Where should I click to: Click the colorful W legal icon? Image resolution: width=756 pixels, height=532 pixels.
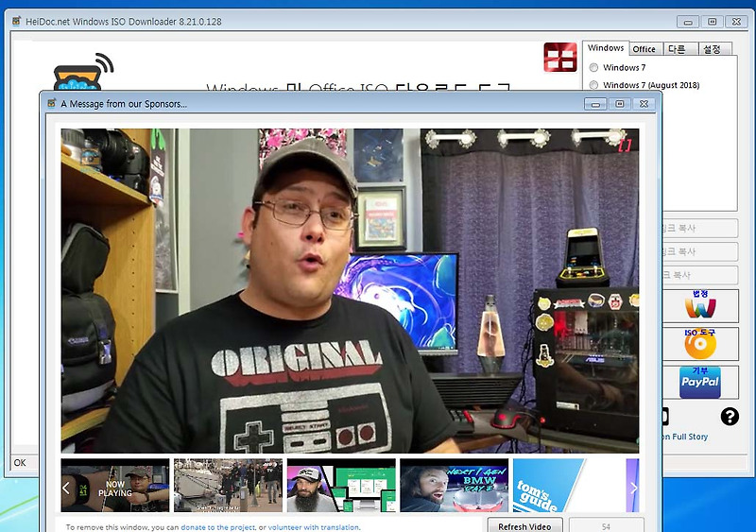[x=700, y=306]
